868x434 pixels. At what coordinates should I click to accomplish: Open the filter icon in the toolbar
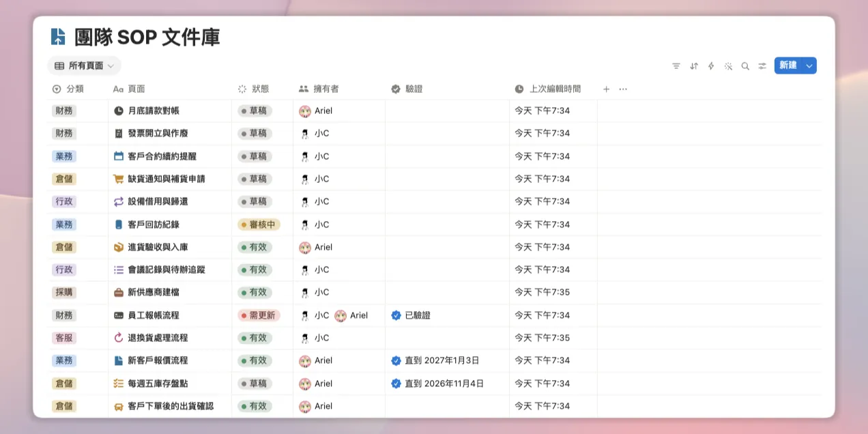tap(676, 66)
